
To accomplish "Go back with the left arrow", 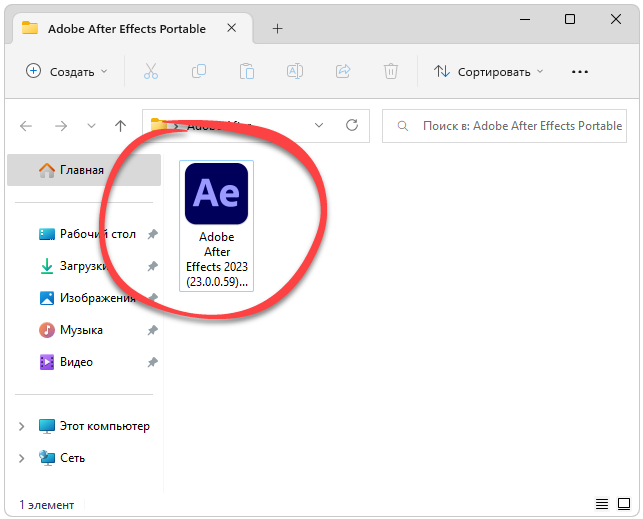I will (x=26, y=126).
